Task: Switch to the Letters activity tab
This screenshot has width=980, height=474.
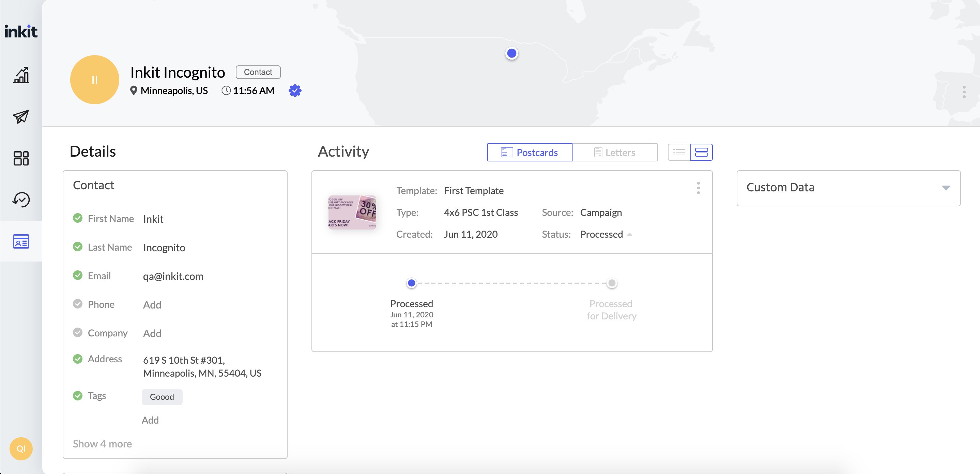Action: (x=614, y=152)
